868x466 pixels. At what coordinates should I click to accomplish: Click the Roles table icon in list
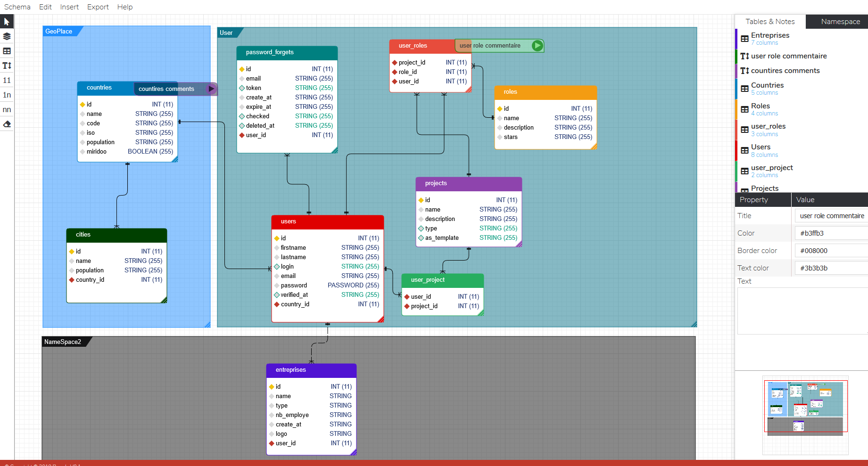(744, 109)
